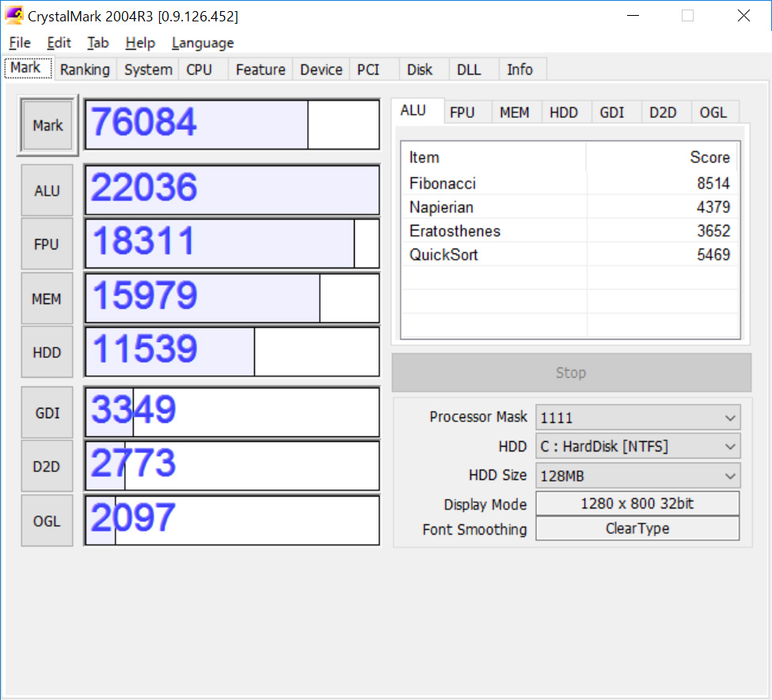The width and height of the screenshot is (772, 700).
Task: Run the FPU benchmark
Action: 47,244
